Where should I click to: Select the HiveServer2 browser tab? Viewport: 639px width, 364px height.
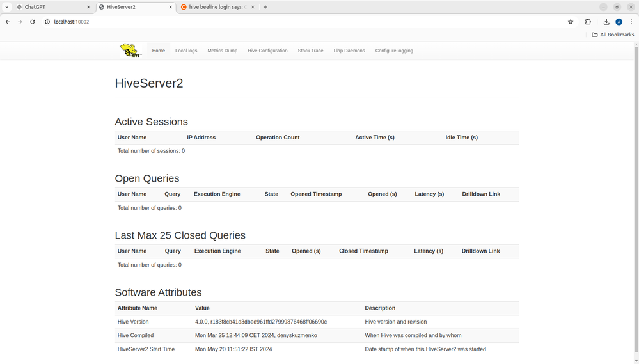(x=136, y=7)
